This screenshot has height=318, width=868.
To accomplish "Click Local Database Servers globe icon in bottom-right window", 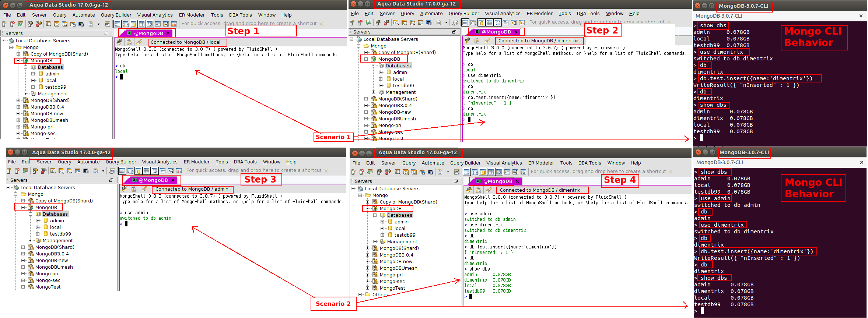I will pos(360,188).
